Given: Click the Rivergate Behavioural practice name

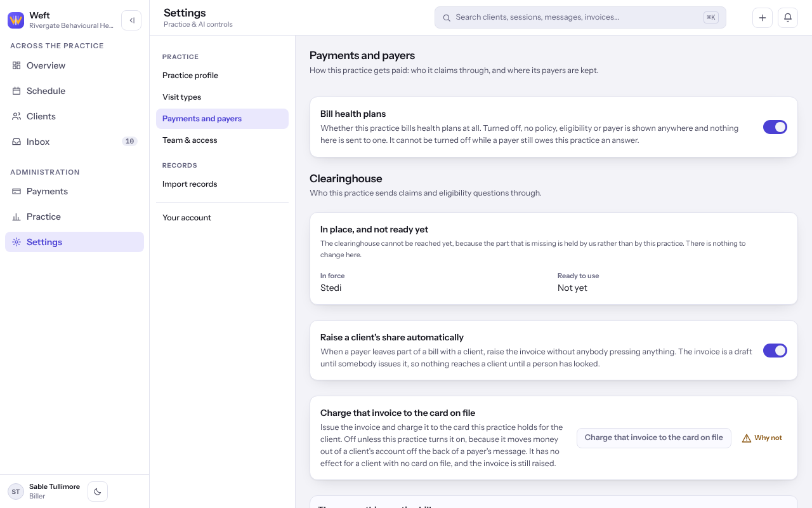Looking at the screenshot, I should point(72,26).
